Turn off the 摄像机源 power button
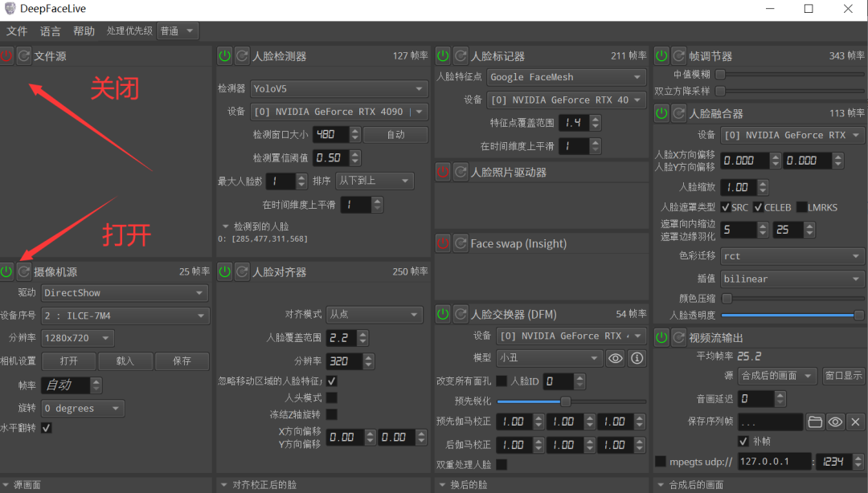The height and width of the screenshot is (493, 868). click(x=6, y=271)
